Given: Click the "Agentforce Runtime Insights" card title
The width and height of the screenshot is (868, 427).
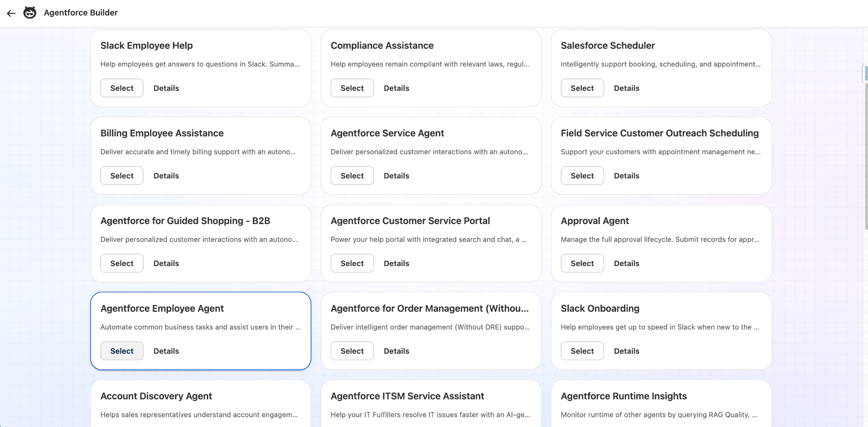Looking at the screenshot, I should [x=624, y=396].
